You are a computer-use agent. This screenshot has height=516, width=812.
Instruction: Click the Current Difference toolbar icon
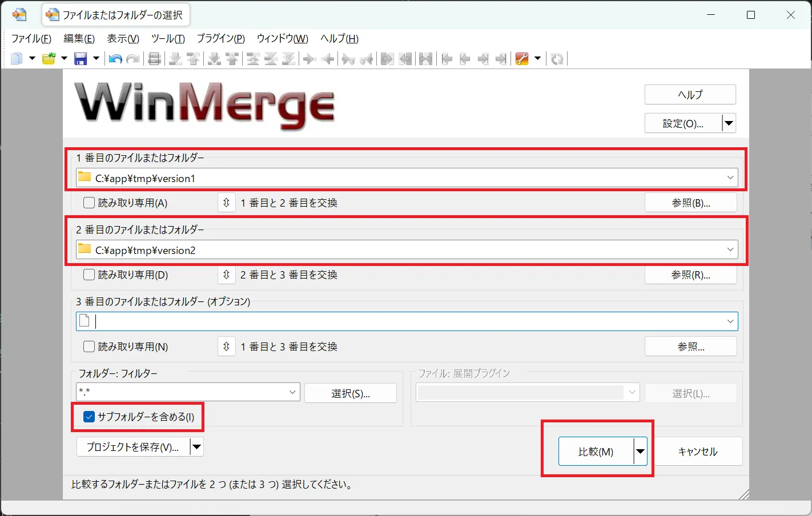coord(271,59)
